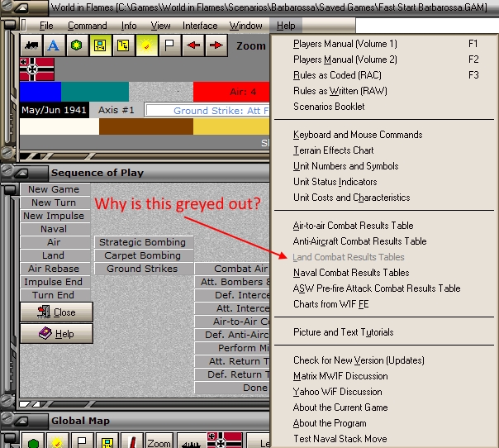Open Players Manual (Volume 1)

point(384,44)
